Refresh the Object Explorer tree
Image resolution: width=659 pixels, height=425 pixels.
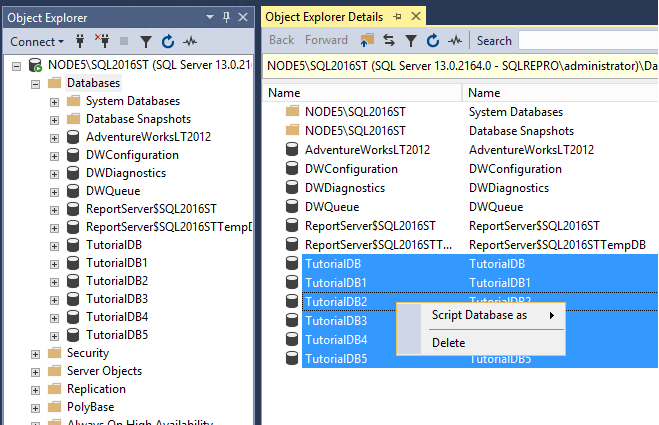167,42
